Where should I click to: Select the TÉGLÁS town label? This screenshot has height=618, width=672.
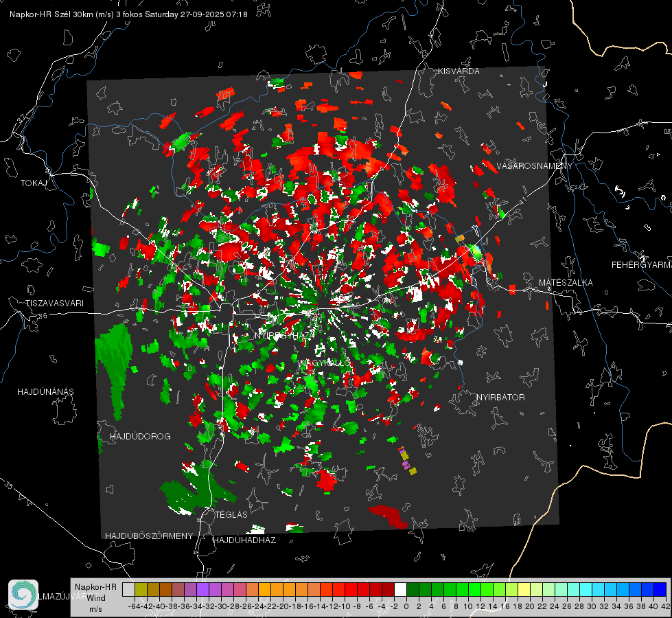pos(231,514)
